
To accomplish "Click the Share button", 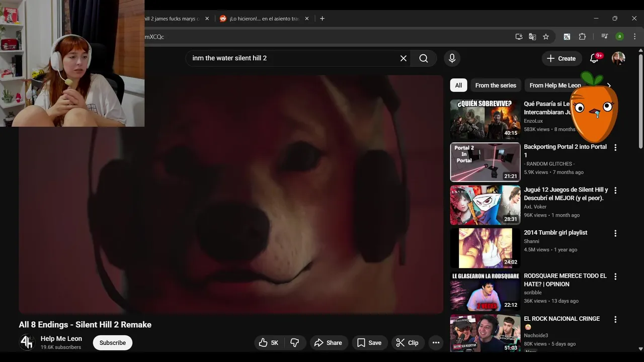I will (x=329, y=343).
